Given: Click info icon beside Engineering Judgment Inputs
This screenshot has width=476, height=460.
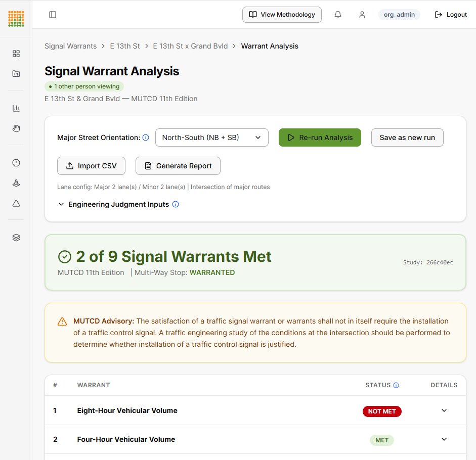Looking at the screenshot, I should tap(176, 204).
